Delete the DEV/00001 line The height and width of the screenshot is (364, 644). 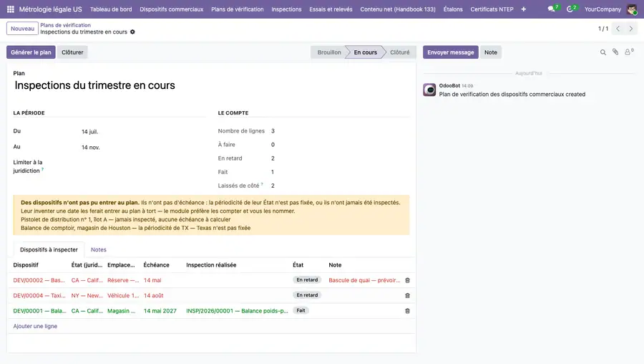tap(407, 311)
